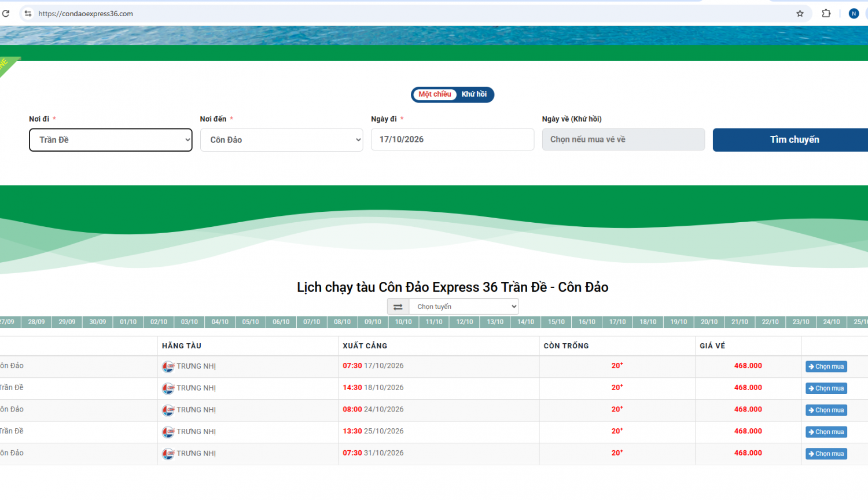The width and height of the screenshot is (868, 500).
Task: Select the 17/10 date tab
Action: click(x=617, y=322)
